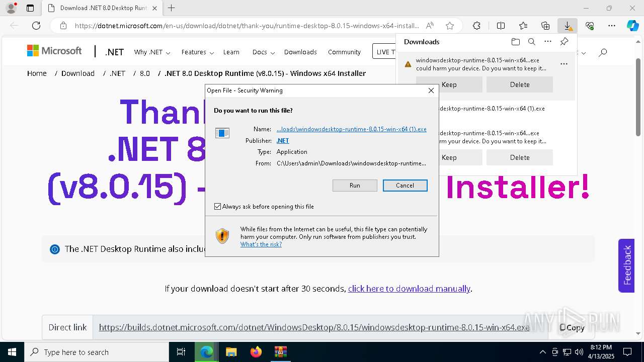Click the browser address bar URL
This screenshot has width=644, height=362.
click(x=247, y=26)
